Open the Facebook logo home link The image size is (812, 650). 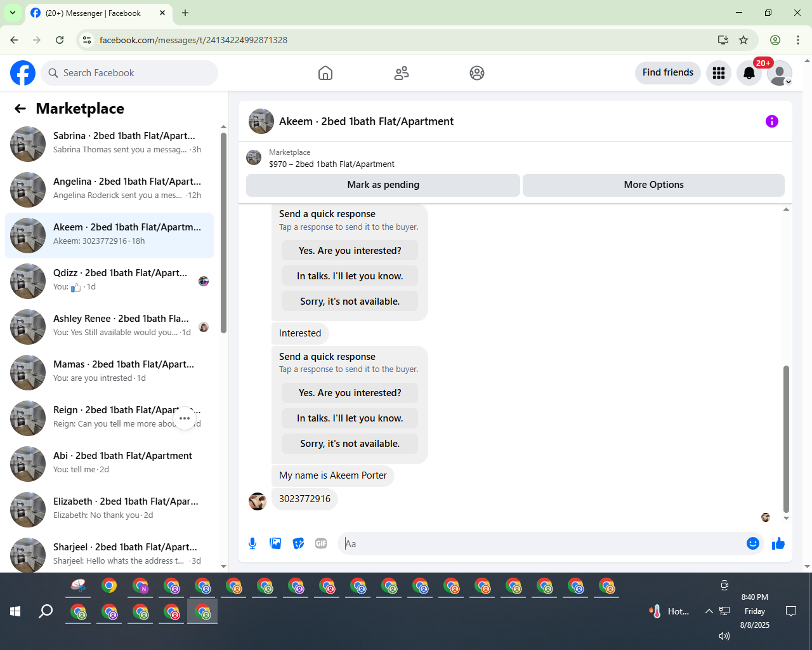coord(23,73)
